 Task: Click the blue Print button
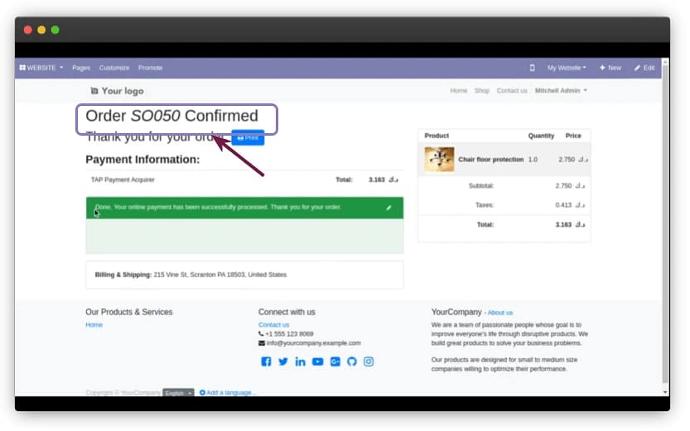[248, 138]
